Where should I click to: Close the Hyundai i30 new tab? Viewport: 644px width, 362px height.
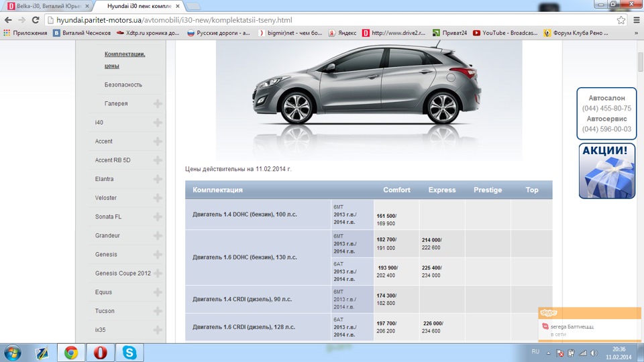pos(178,6)
